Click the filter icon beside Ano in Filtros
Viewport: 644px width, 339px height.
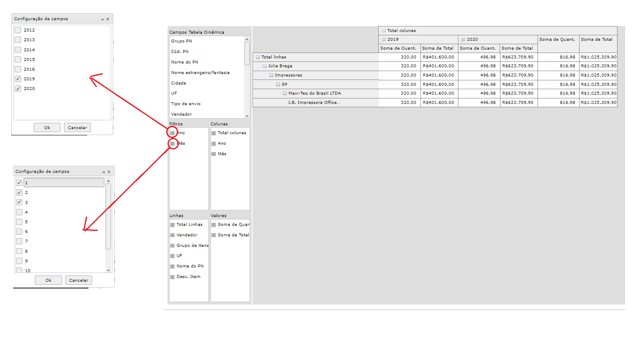click(x=172, y=133)
